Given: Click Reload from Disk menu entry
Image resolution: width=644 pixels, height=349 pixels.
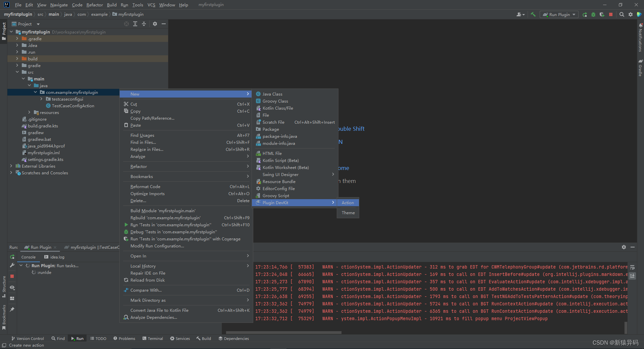Looking at the screenshot, I should pyautogui.click(x=186, y=280).
